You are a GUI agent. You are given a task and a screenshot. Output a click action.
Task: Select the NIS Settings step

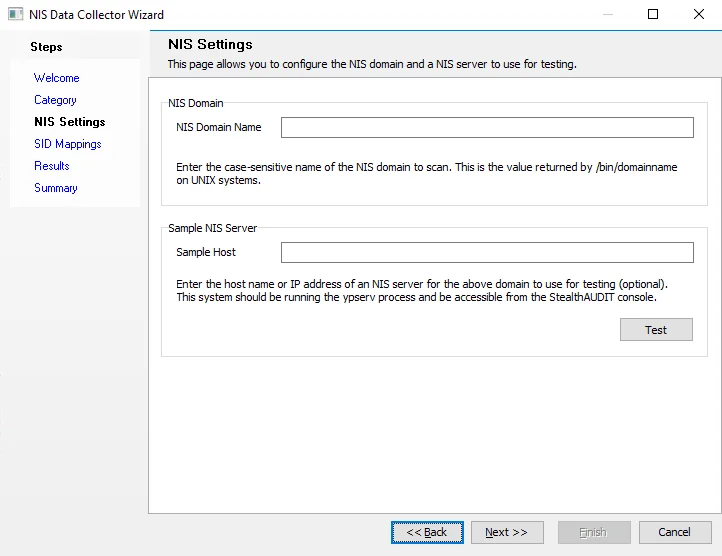tap(70, 122)
